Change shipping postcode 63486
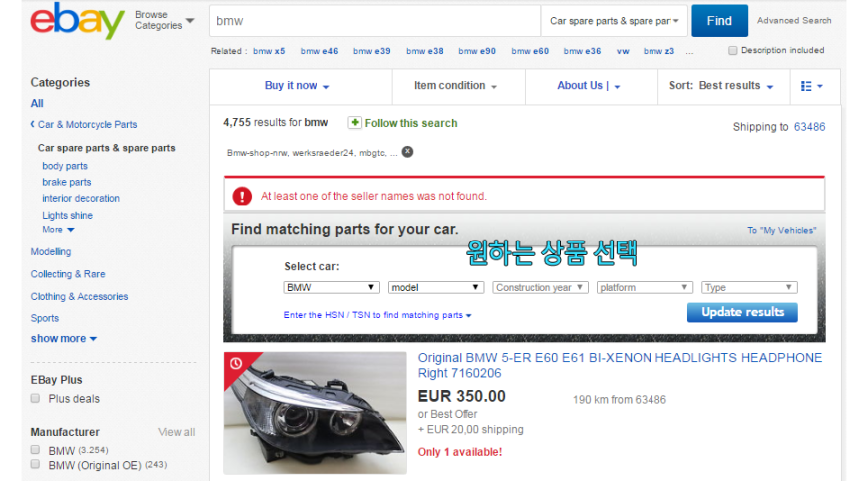Viewport: 868px width, 481px height. click(x=809, y=126)
